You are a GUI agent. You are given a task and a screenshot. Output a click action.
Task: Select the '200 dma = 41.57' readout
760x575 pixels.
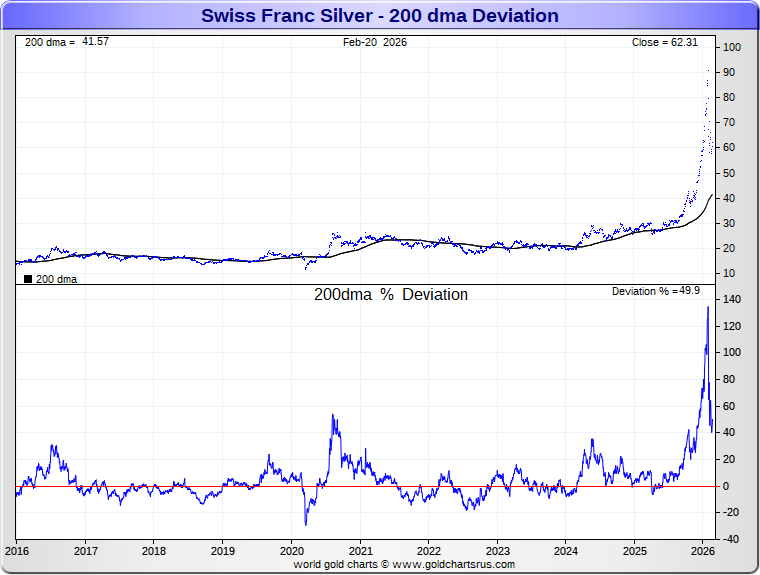click(x=66, y=42)
